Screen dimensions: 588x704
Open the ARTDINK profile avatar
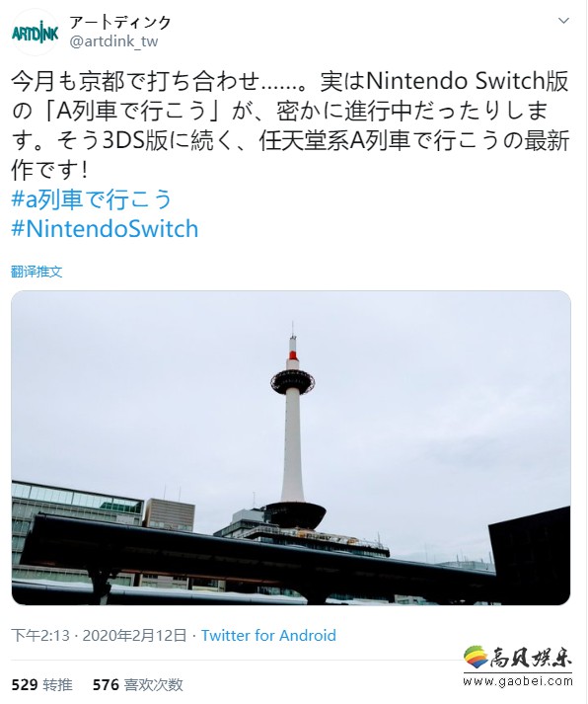(35, 33)
